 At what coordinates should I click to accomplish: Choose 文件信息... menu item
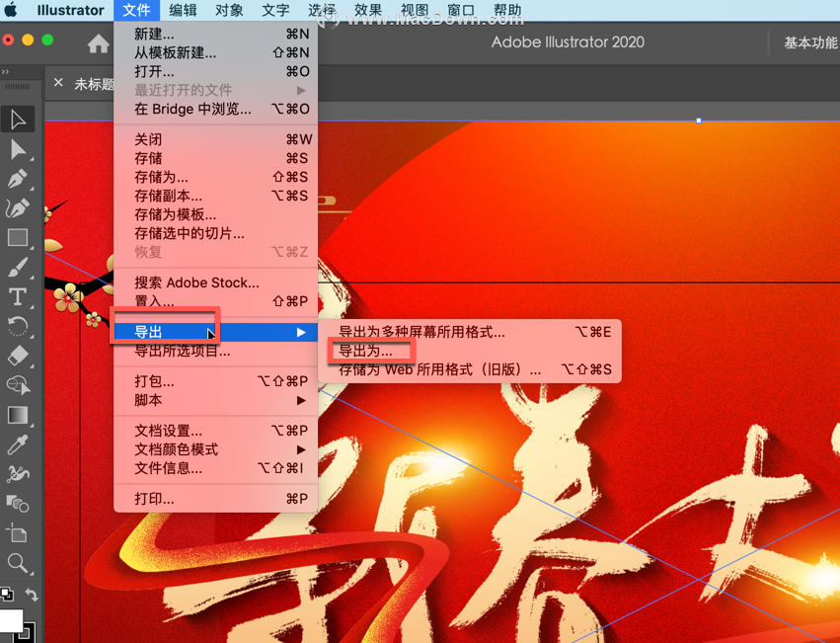[x=216, y=469]
